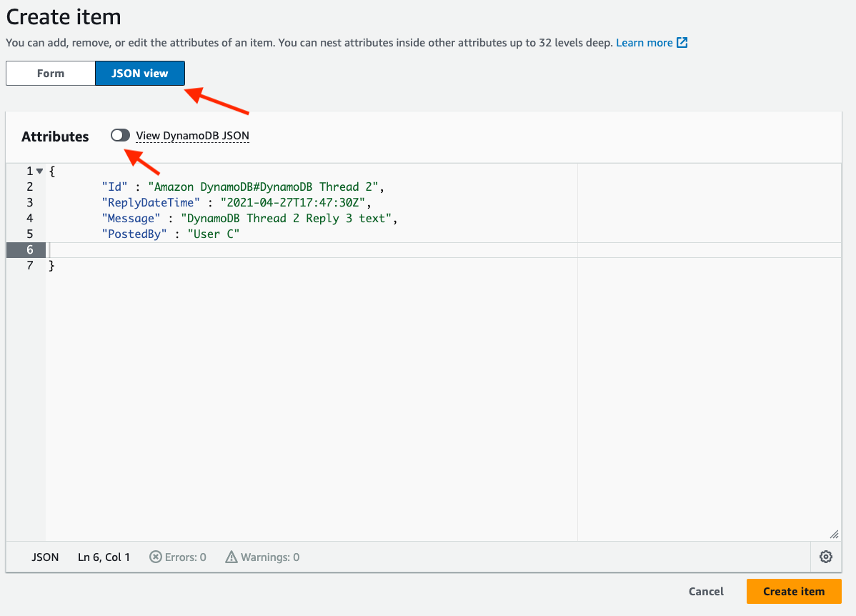
Task: Click the Create item button
Action: click(794, 592)
